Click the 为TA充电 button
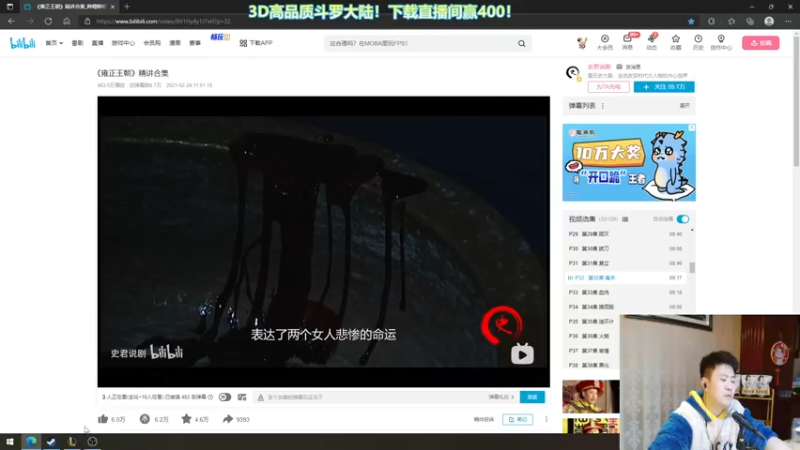Viewport: 800px width, 450px height. pos(608,87)
